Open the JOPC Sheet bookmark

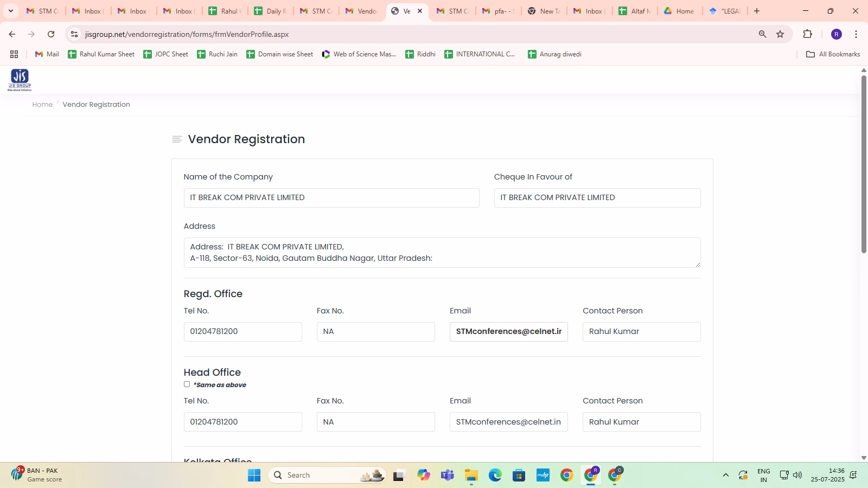165,54
